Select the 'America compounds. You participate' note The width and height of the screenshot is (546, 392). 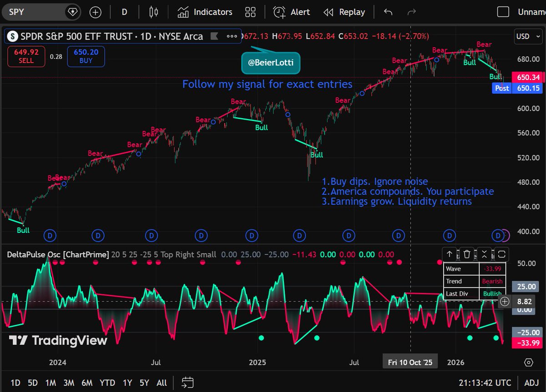coord(408,191)
